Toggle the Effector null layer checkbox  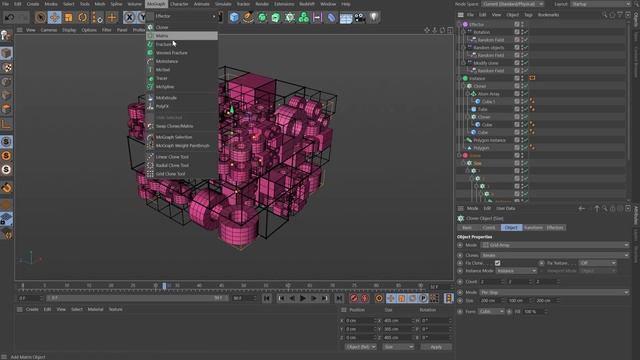[517, 24]
